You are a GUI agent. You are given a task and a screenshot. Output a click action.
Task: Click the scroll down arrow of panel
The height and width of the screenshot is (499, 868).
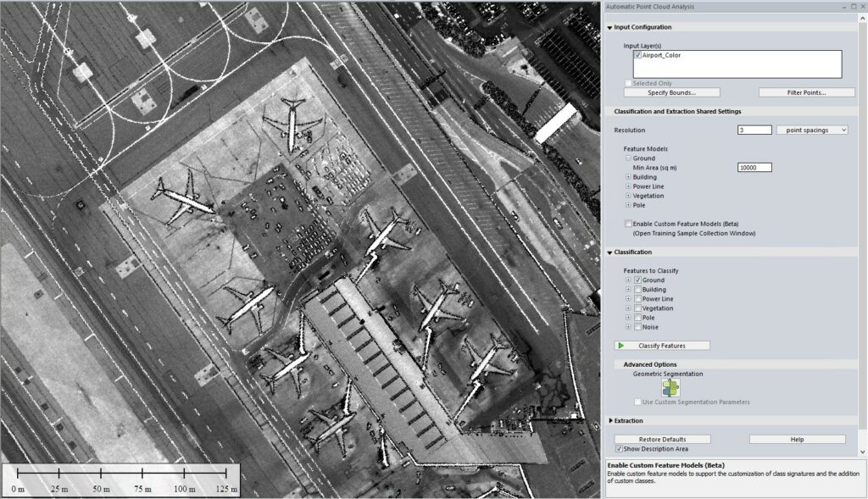point(863,452)
